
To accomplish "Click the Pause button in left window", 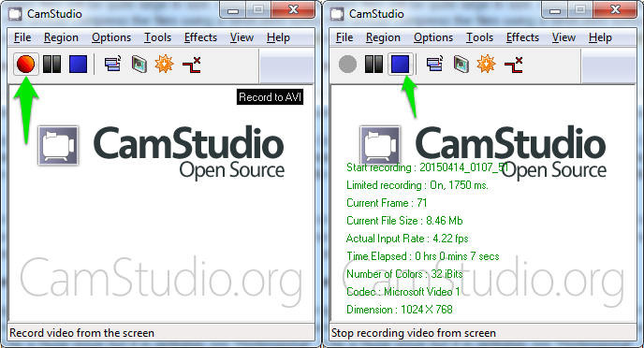I will pos(51,65).
